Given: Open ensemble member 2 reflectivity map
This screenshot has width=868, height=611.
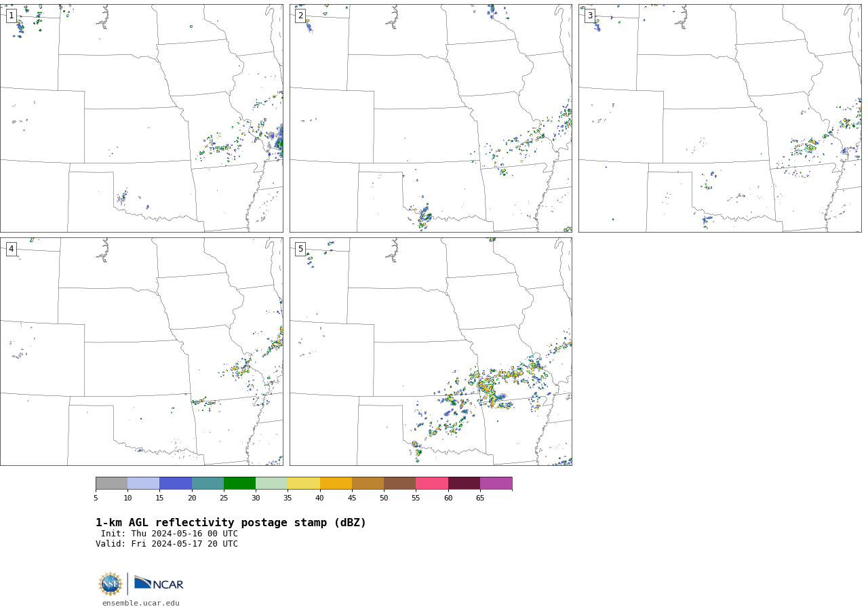Looking at the screenshot, I should (431, 118).
